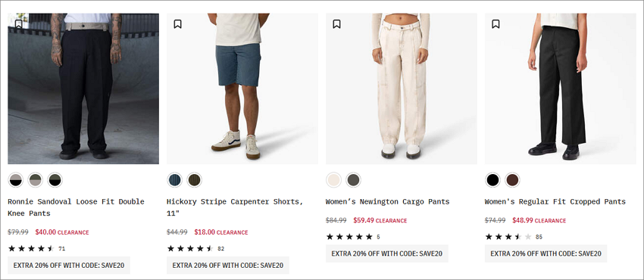Choose middle two-tone swatch for Ronnie Sandoval pants

(x=36, y=180)
